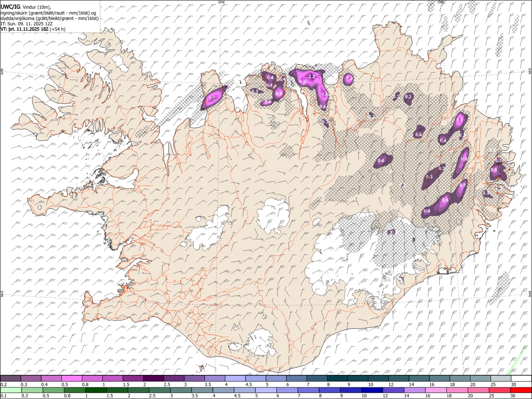Click the 'slydda/snjókoma' legend description line
This screenshot has width=532, height=399.
[49, 18]
